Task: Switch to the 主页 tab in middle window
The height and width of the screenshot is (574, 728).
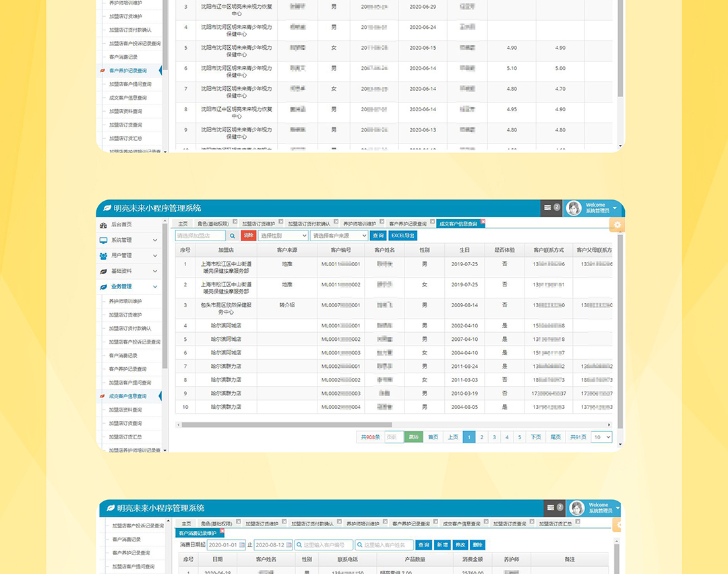Action: (x=183, y=224)
